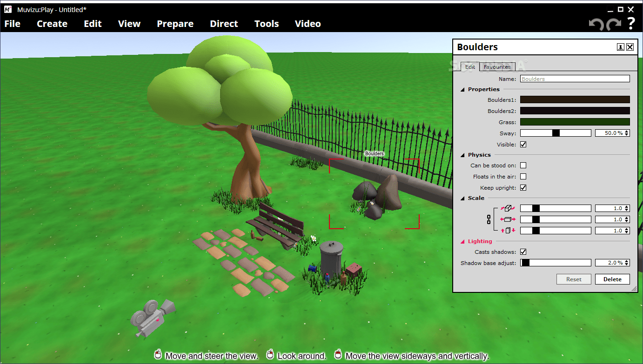The image size is (643, 364).
Task: Open the Boulders1 color swatch
Action: [575, 99]
